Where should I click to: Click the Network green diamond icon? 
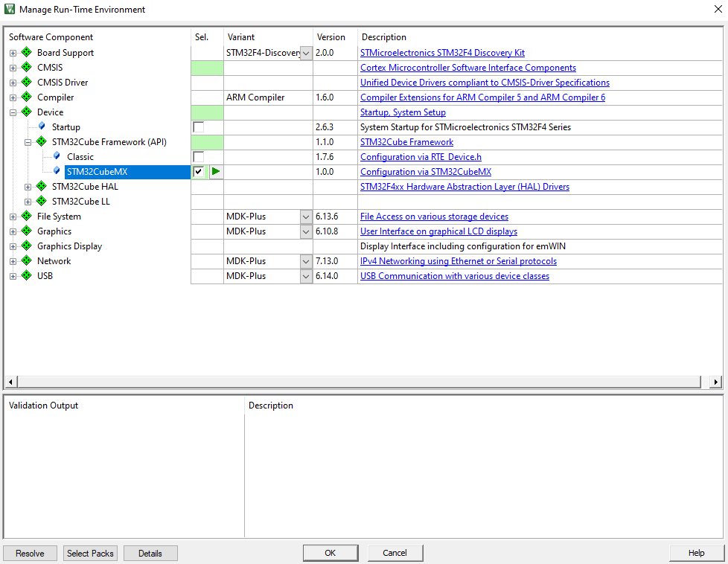click(27, 260)
